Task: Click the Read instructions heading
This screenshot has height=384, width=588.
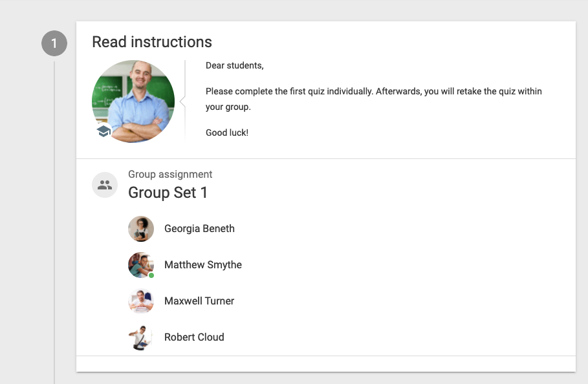Action: coord(152,42)
